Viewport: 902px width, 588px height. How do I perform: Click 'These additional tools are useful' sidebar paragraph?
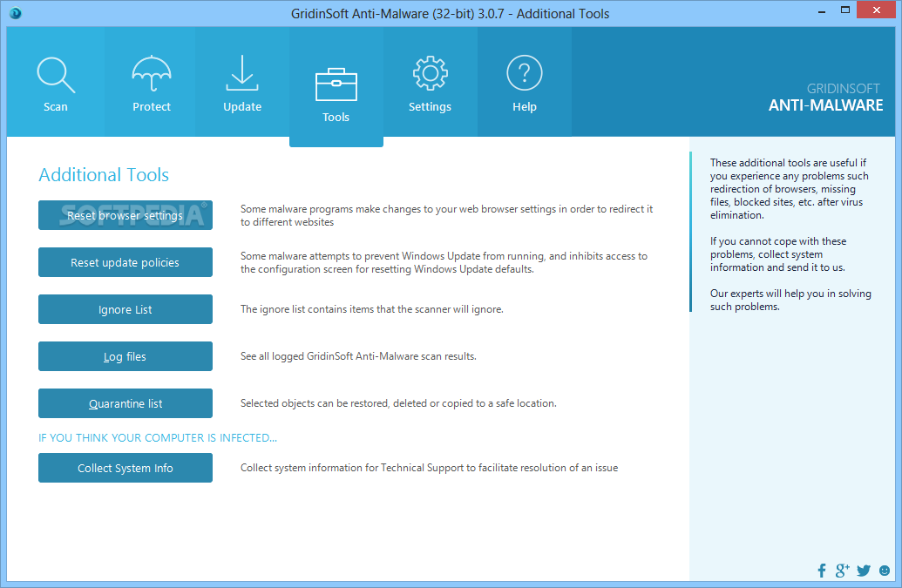(x=790, y=189)
